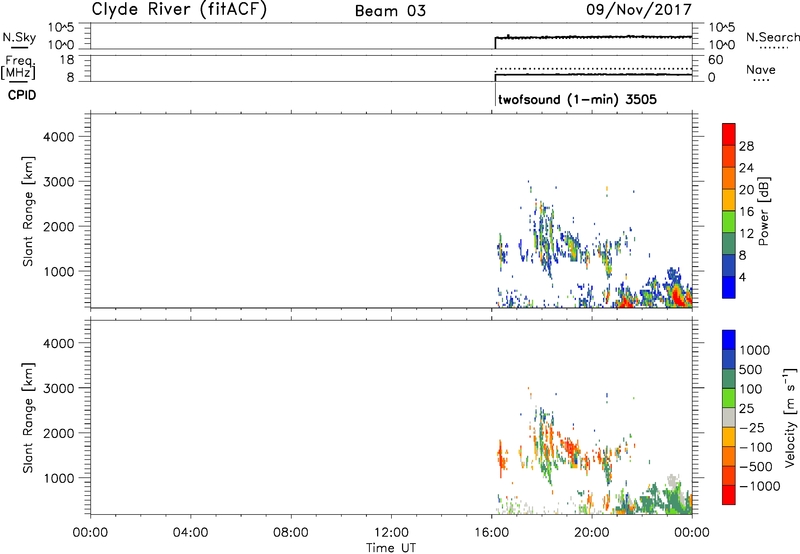
Task: Click the gray segment of velocity color bar
Action: click(729, 417)
